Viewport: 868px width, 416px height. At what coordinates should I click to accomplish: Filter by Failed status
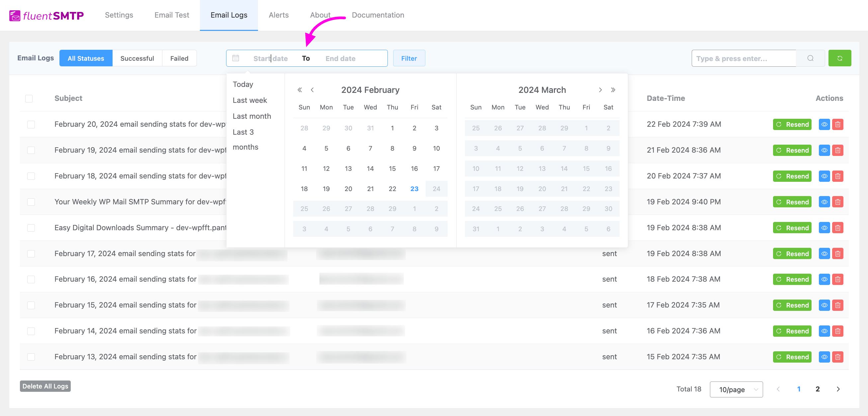coord(179,58)
